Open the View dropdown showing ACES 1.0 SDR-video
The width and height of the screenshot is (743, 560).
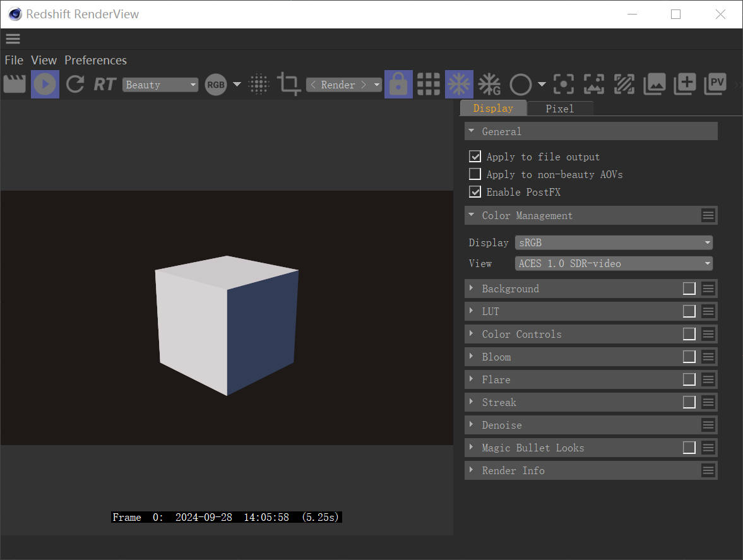[613, 263]
